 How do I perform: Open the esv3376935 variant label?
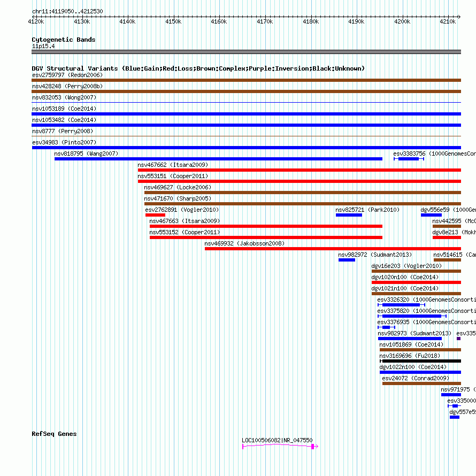426,322
